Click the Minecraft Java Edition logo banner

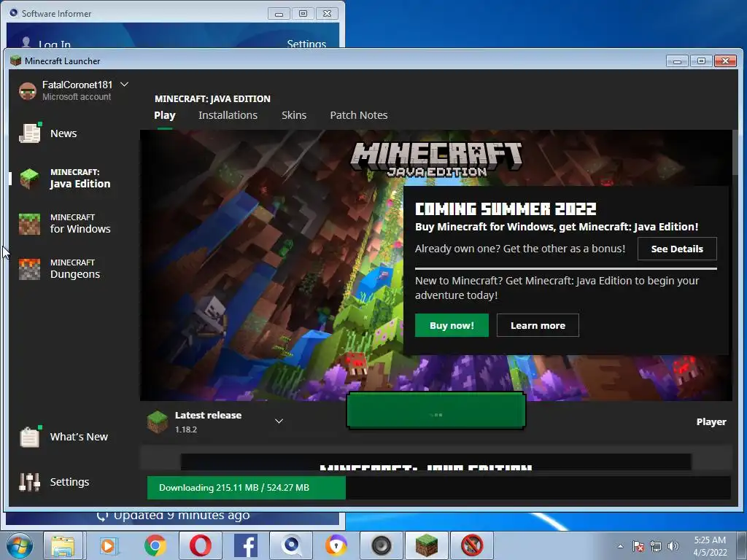(436, 159)
